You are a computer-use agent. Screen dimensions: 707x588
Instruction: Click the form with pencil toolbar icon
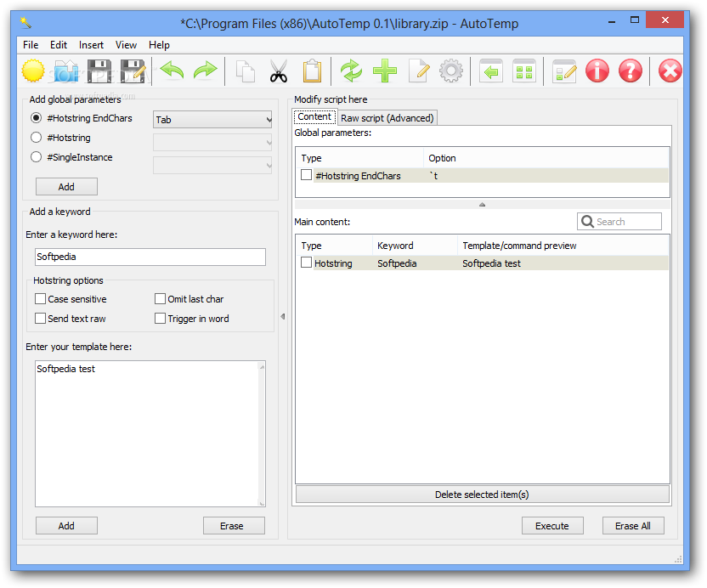564,71
